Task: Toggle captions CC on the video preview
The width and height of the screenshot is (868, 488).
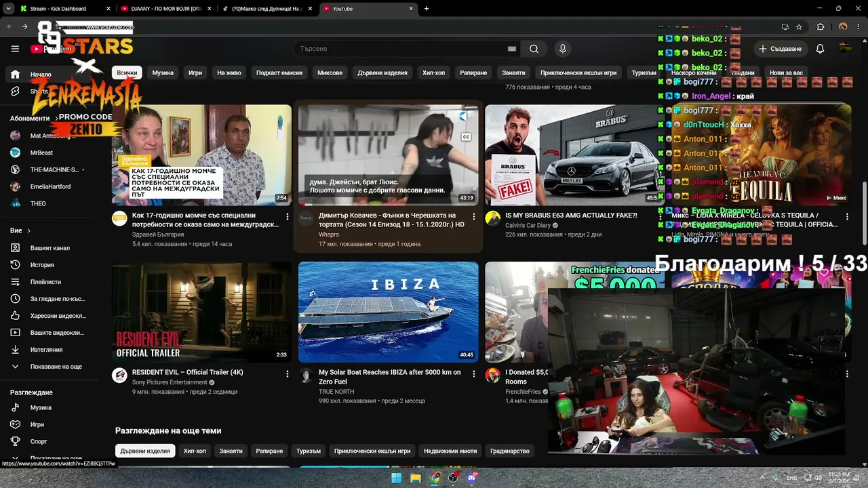Action: click(x=466, y=137)
